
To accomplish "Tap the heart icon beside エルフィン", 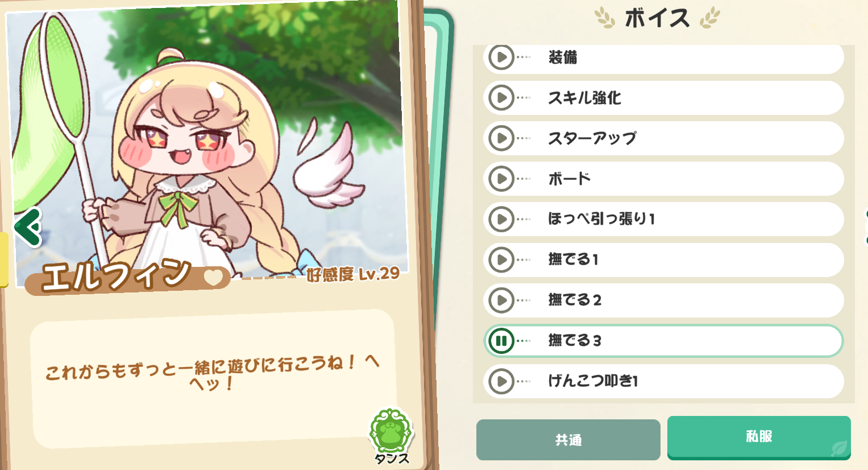I will [213, 277].
